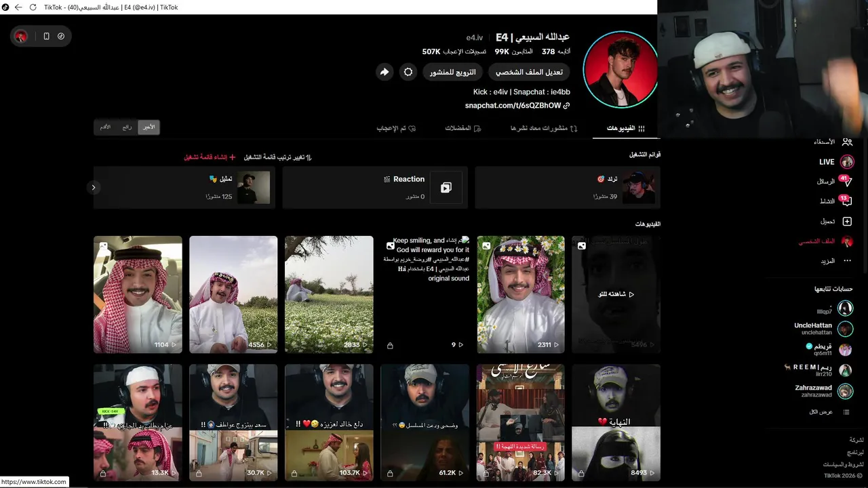
Task: Open LIVE in the sidebar
Action: click(836, 162)
